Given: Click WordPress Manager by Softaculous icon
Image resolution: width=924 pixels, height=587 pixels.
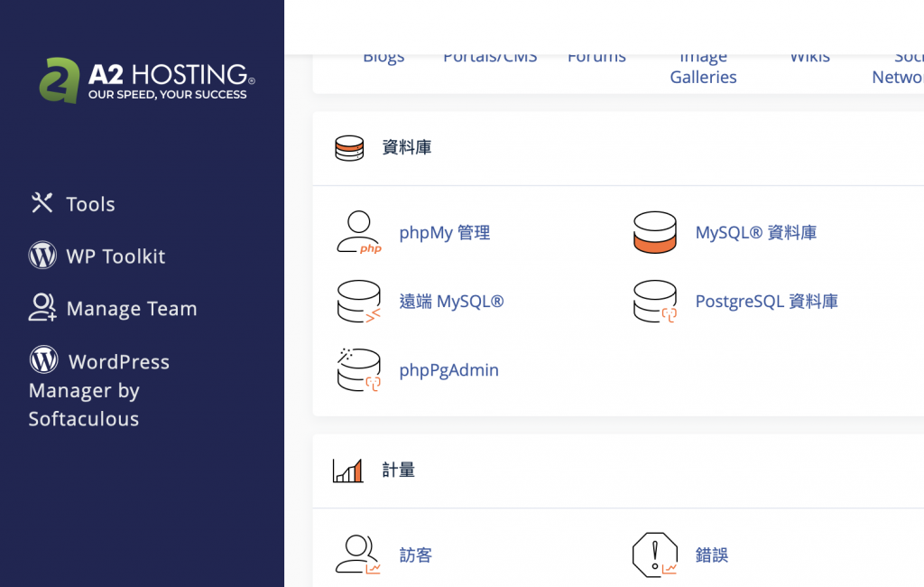Looking at the screenshot, I should click(x=43, y=359).
